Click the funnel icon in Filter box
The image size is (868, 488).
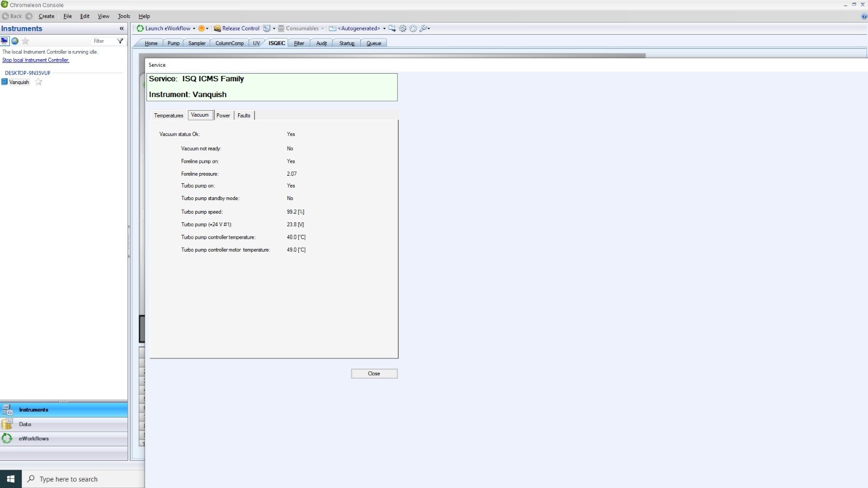[120, 41]
